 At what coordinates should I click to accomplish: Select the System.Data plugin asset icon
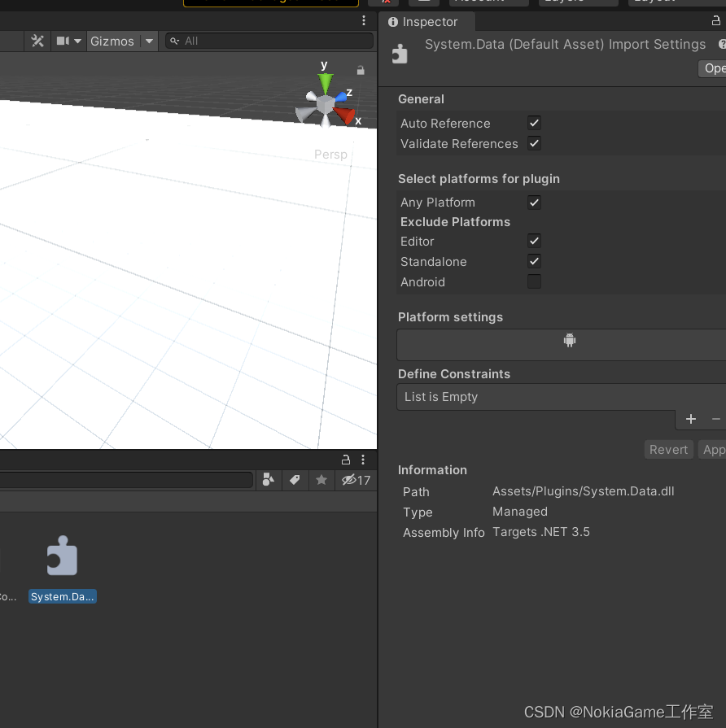click(62, 556)
